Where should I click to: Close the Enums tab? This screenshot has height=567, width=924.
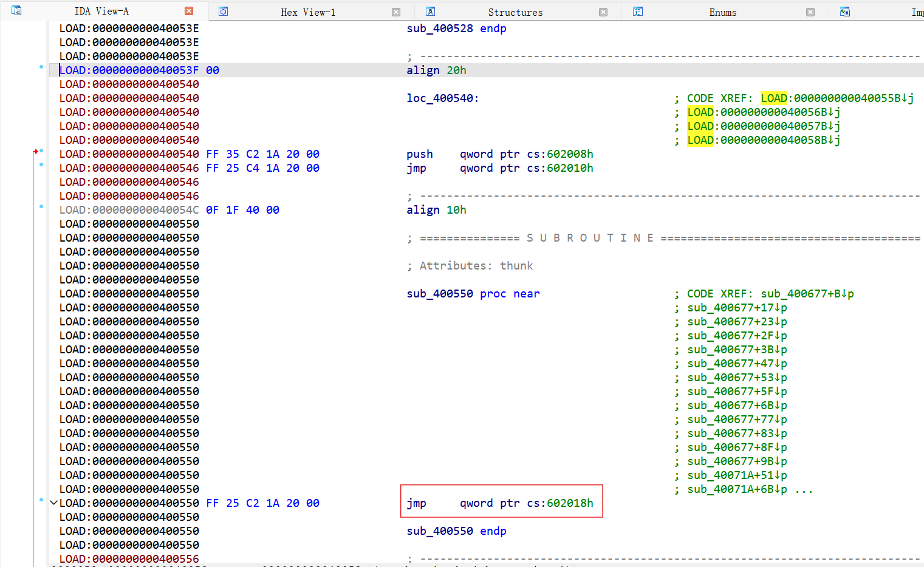click(810, 12)
